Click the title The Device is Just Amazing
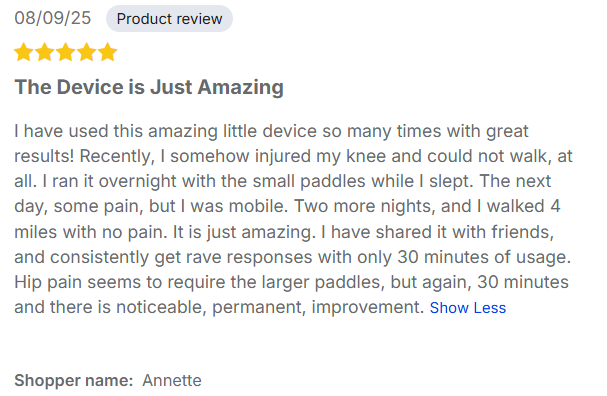 tap(149, 87)
